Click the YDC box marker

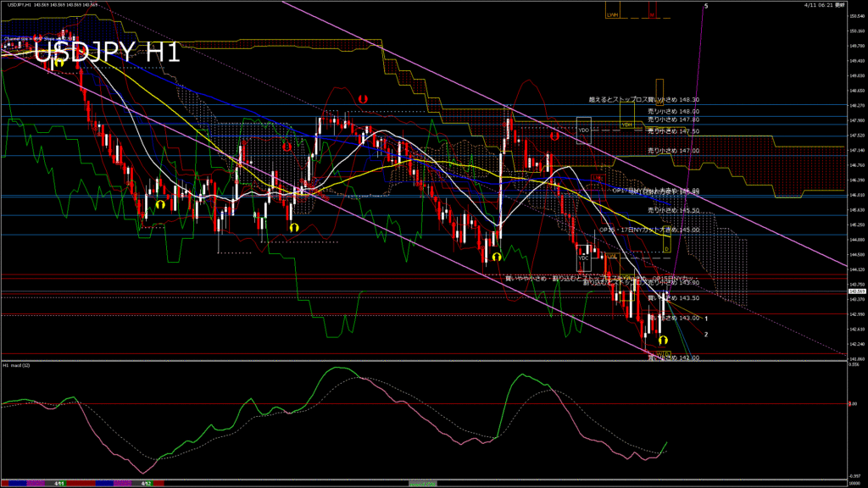pos(583,258)
